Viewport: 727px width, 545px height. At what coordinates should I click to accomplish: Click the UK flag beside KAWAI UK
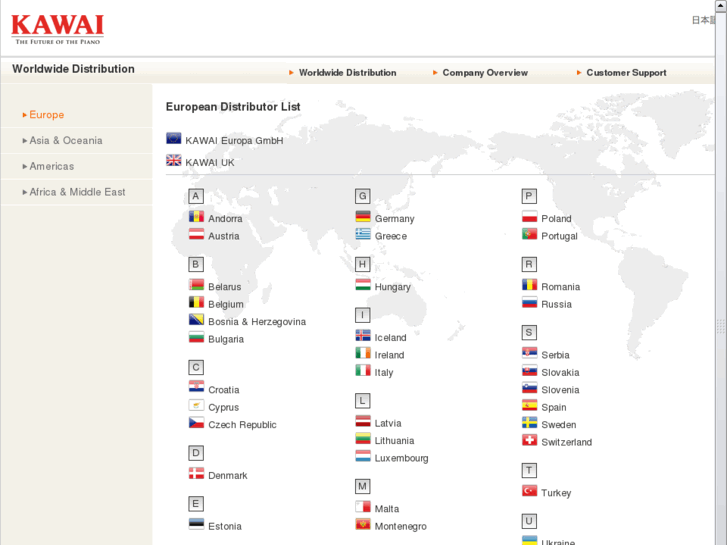tap(174, 160)
